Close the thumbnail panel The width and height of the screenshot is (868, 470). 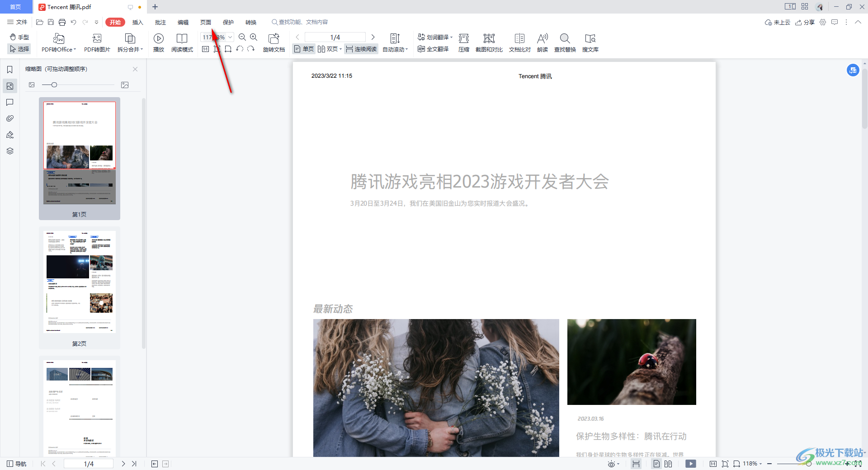coord(135,69)
